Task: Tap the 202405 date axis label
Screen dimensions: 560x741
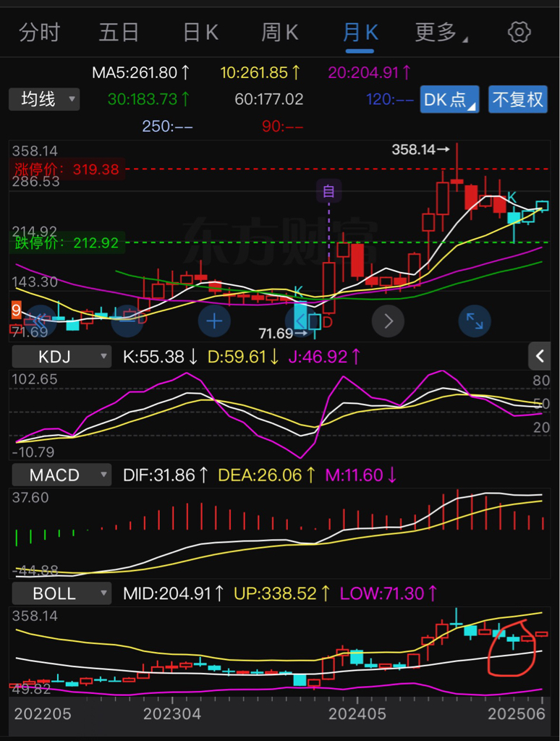Action: pyautogui.click(x=357, y=714)
